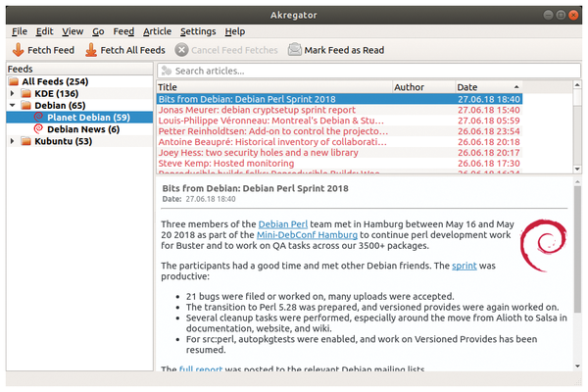
Task: Open the Settings menu
Action: pyautogui.click(x=198, y=31)
